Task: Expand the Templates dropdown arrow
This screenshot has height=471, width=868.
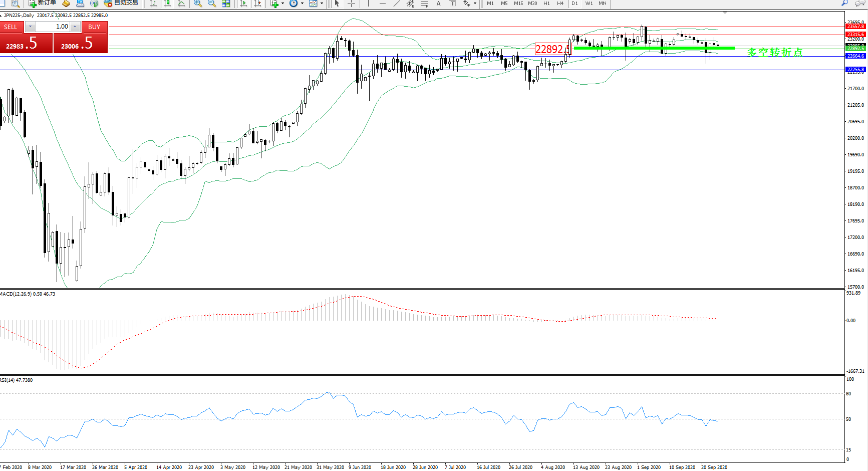Action: tap(322, 4)
